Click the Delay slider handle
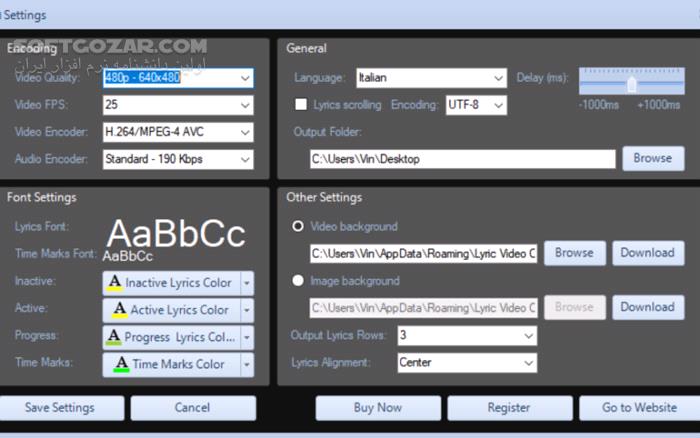Screen dimensions: 700x438 [x=631, y=84]
